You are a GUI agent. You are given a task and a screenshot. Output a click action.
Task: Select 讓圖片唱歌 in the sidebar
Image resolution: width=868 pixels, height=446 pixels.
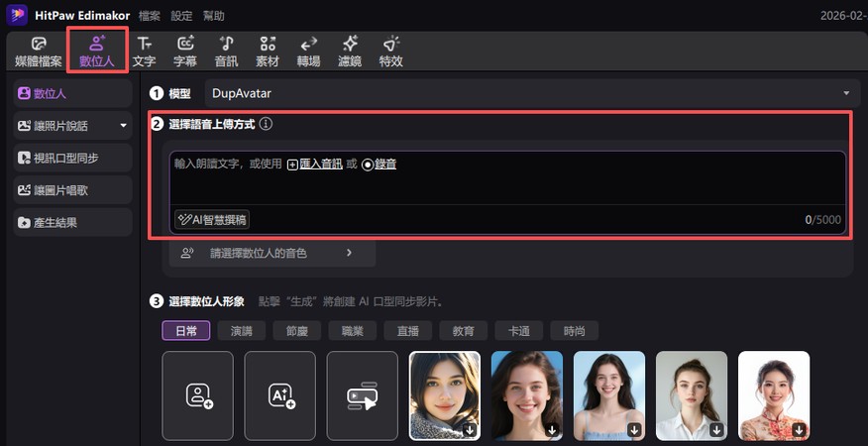[x=73, y=190]
